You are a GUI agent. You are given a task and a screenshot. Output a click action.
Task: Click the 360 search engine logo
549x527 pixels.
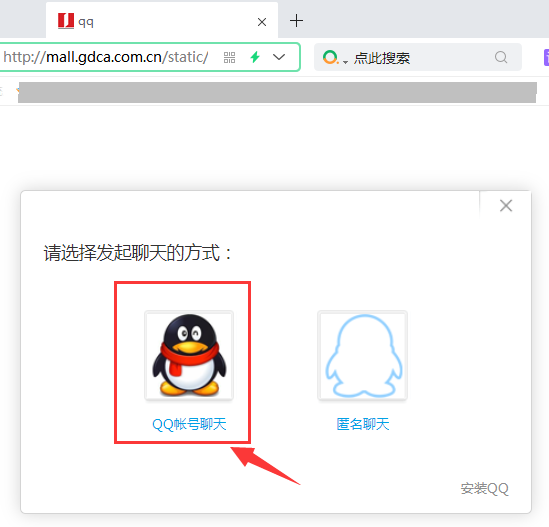point(330,57)
